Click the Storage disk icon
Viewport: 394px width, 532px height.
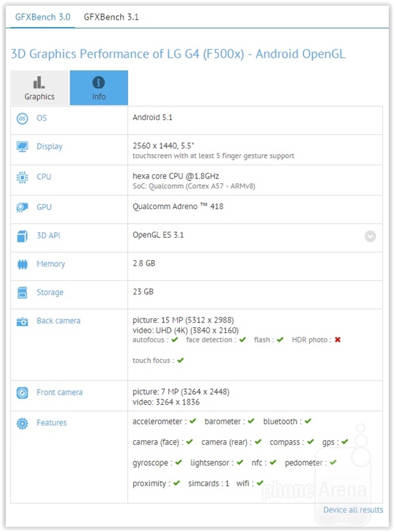coord(22,293)
